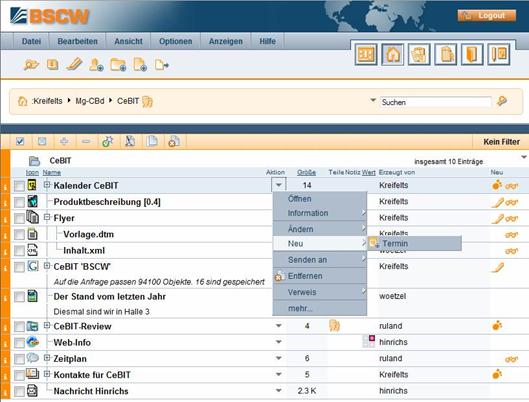529x402 pixels.
Task: Choose Entfernen in the context menu
Action: coord(319,276)
